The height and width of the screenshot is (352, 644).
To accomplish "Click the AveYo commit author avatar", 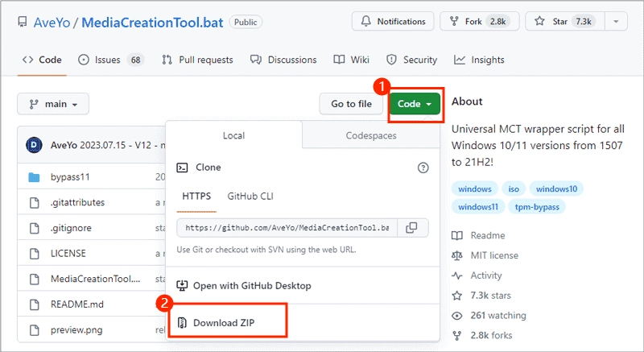I will 34,145.
